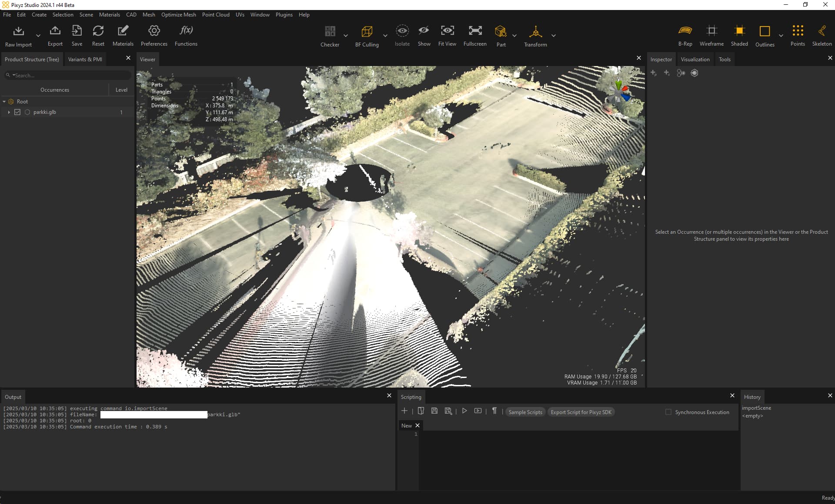Run the script in the Scripting panel
835x504 pixels.
464,411
